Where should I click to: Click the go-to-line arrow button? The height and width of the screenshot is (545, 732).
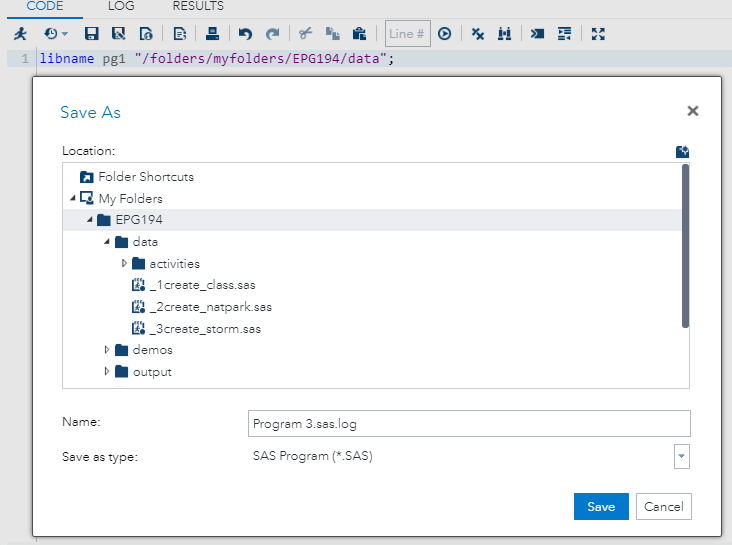444,33
